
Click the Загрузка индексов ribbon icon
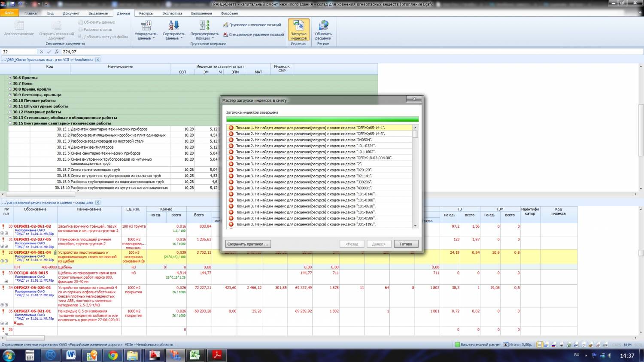(298, 26)
